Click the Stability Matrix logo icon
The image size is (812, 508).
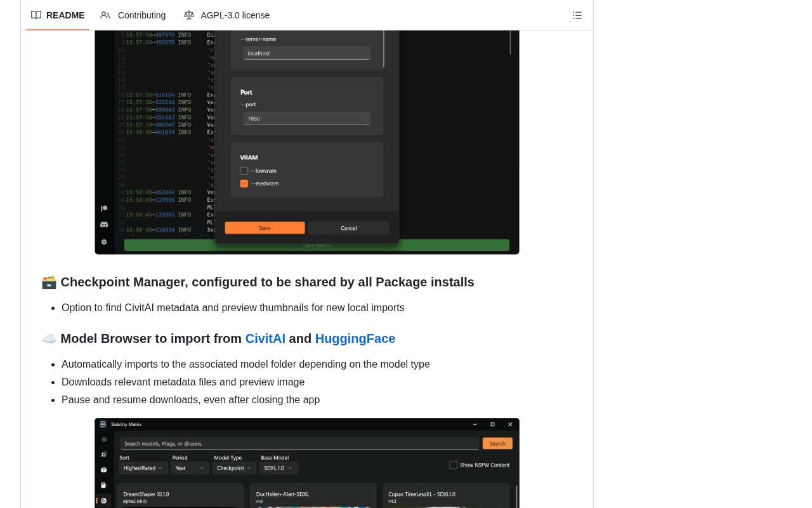click(103, 424)
